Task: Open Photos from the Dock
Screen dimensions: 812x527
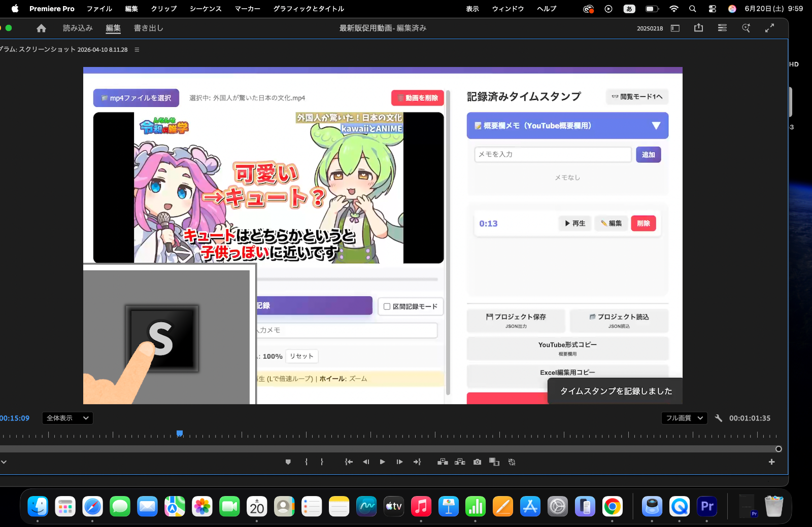Action: 202,506
